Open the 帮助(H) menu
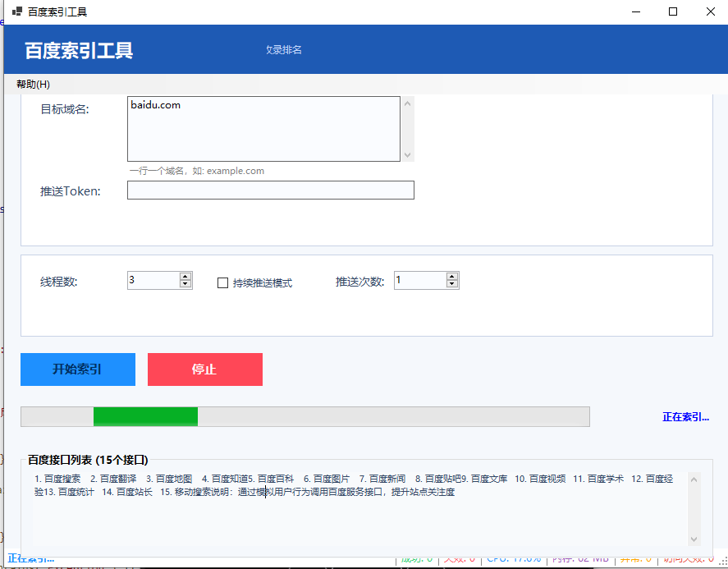 click(x=33, y=84)
